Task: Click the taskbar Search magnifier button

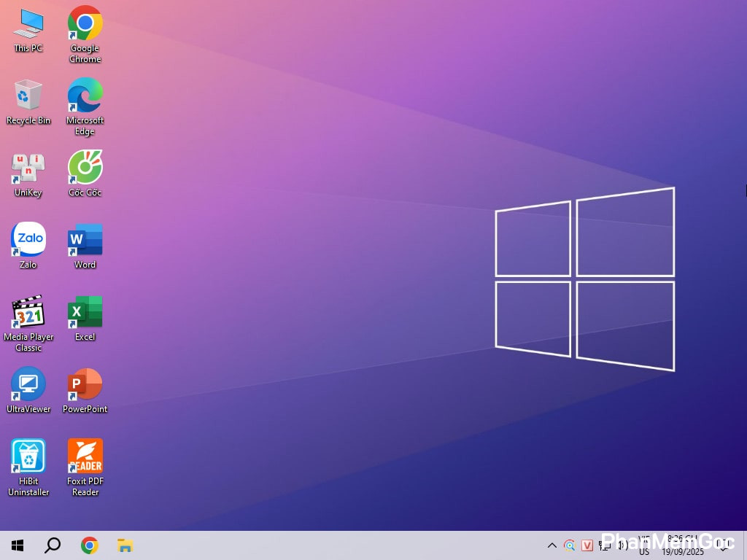Action: 53,545
